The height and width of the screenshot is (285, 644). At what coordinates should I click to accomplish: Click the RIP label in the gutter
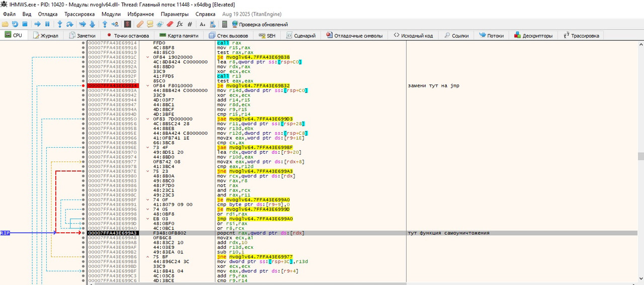point(5,233)
